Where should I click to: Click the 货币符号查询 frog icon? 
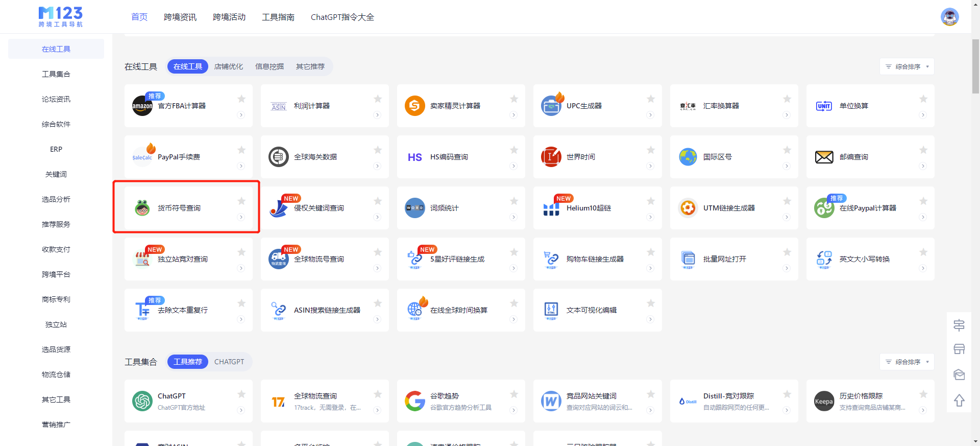[142, 208]
